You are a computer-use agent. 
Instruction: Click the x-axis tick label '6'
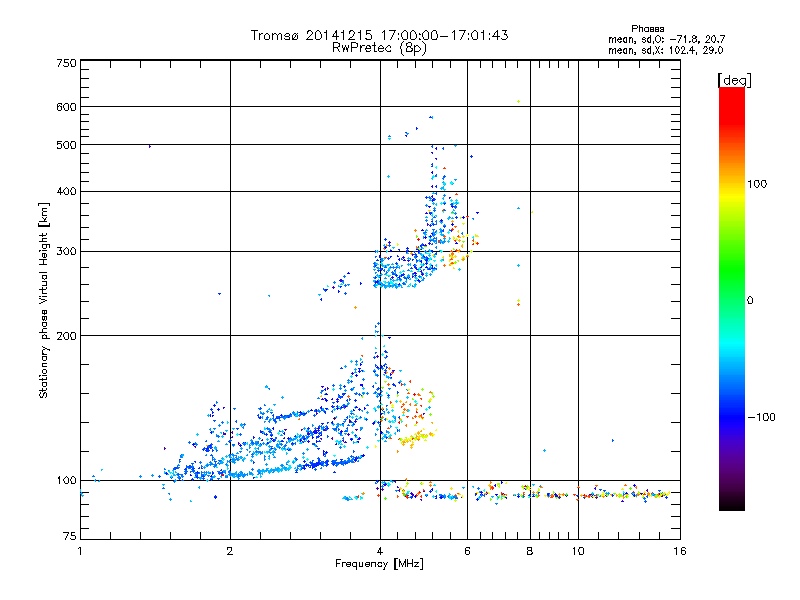click(467, 551)
